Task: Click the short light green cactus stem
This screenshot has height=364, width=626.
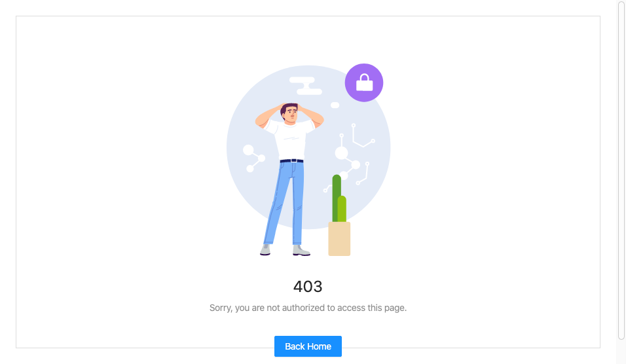Action: 342,209
